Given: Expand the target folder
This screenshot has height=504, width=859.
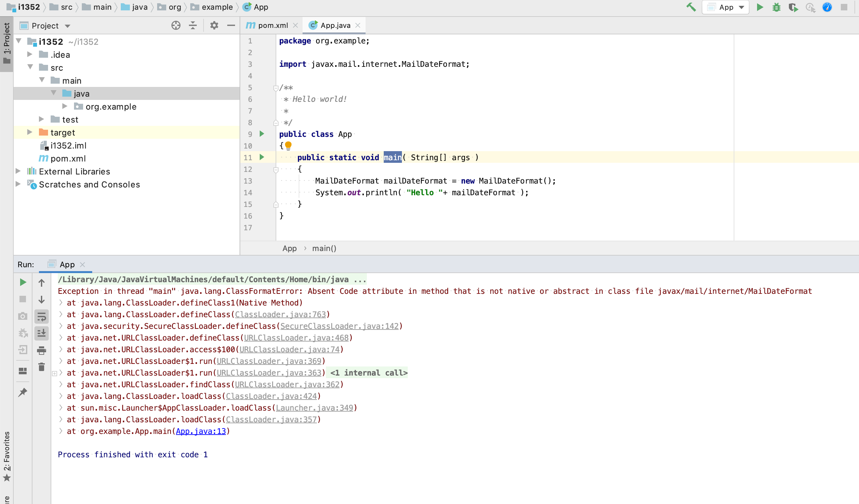Looking at the screenshot, I should 30,132.
